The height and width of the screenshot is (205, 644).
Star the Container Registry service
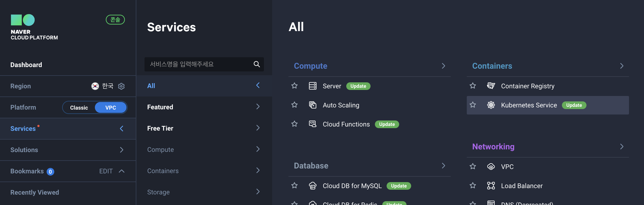coord(473,86)
